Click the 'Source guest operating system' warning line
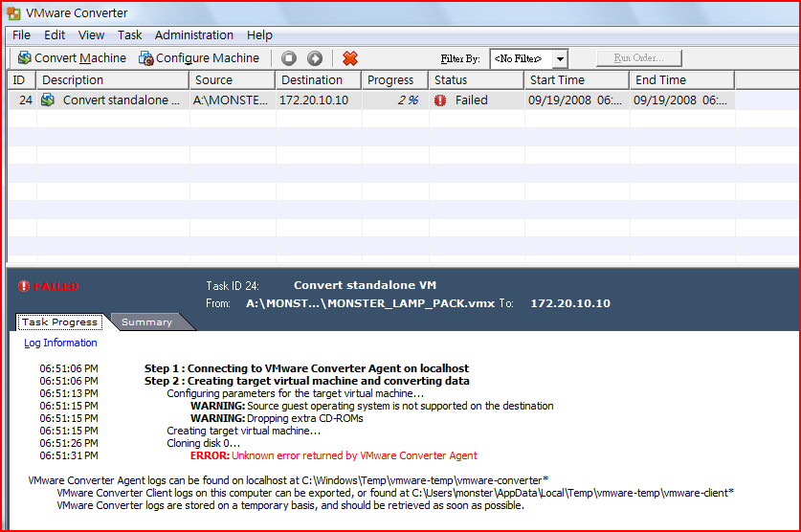 click(372, 406)
